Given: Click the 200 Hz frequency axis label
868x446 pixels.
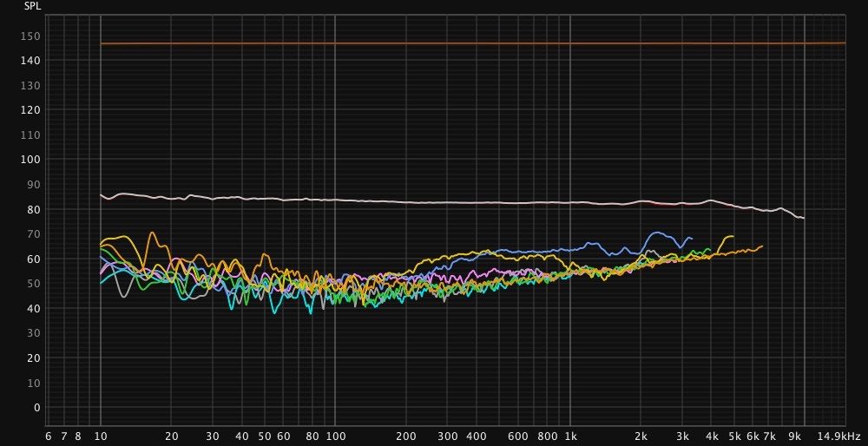Looking at the screenshot, I should pyautogui.click(x=406, y=436).
